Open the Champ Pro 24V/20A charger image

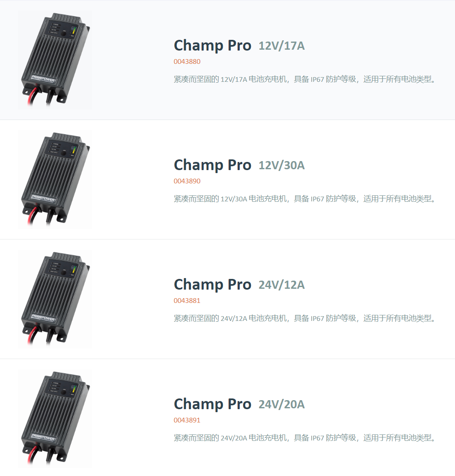coord(55,419)
